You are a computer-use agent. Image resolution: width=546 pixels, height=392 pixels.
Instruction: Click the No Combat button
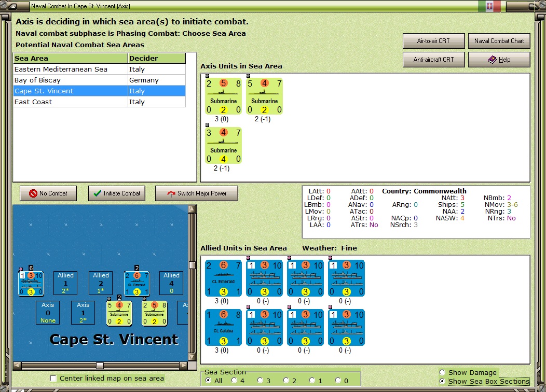click(x=48, y=193)
